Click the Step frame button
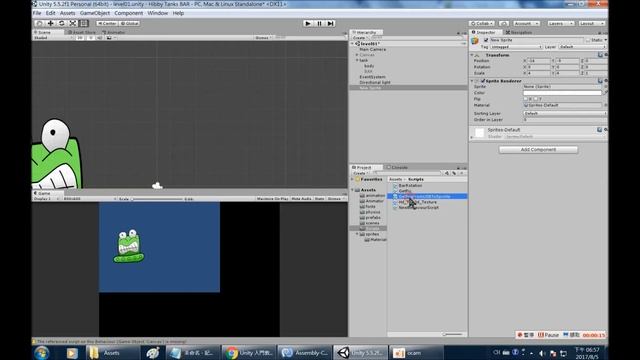Viewport: 640px width, 360px height. click(x=330, y=23)
